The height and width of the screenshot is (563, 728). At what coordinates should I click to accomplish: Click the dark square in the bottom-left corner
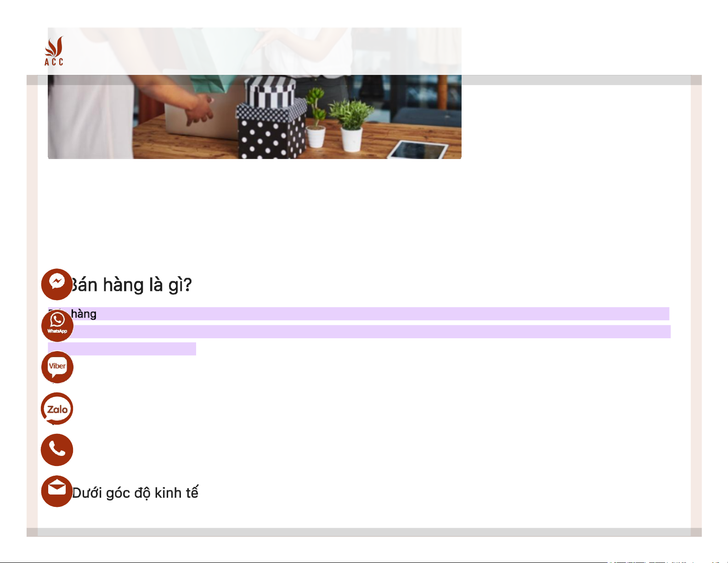click(32, 532)
